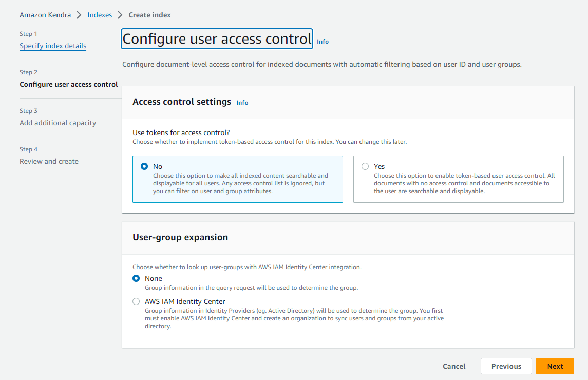Viewport: 588px width, 380px height.
Task: Enable token-based access control with Yes
Action: 365,166
